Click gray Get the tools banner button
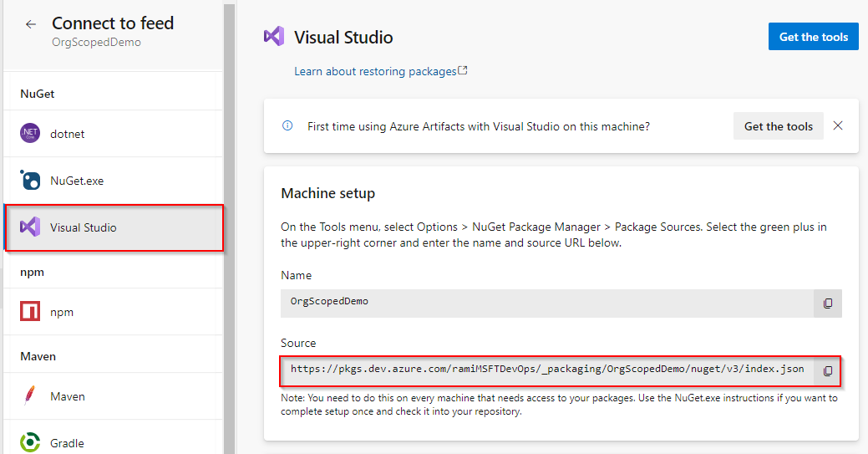This screenshot has height=454, width=868. (x=779, y=126)
